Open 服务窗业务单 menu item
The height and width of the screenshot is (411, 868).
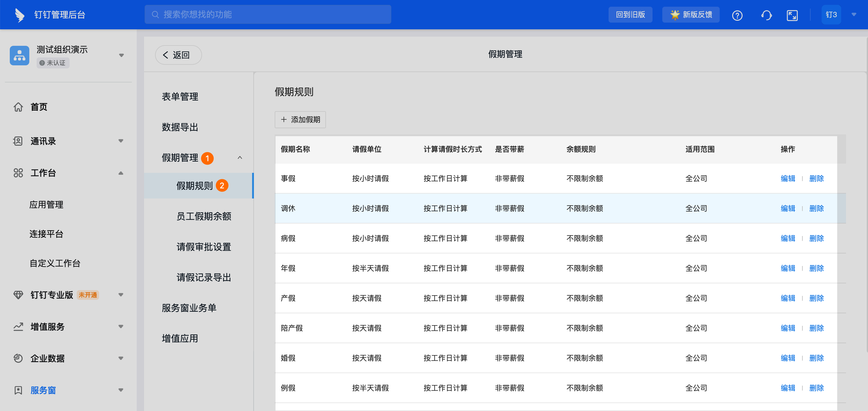click(x=189, y=308)
